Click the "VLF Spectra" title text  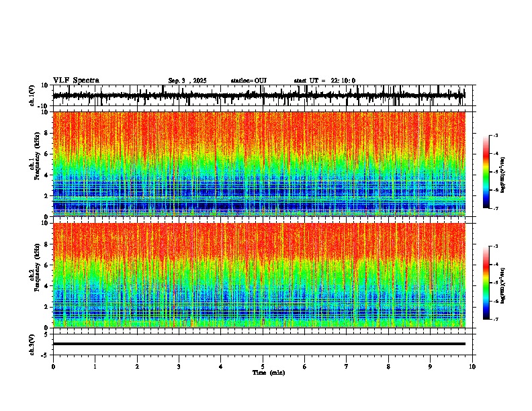tap(76, 81)
